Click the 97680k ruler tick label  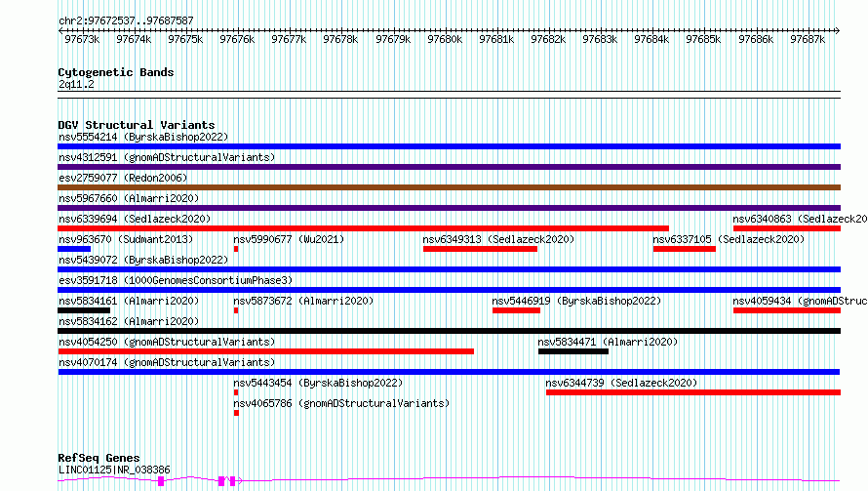click(445, 39)
